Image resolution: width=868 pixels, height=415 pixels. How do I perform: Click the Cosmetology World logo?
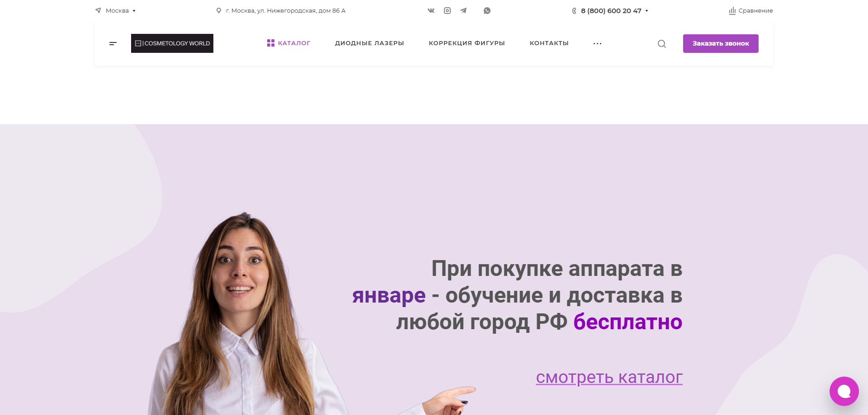pyautogui.click(x=172, y=43)
